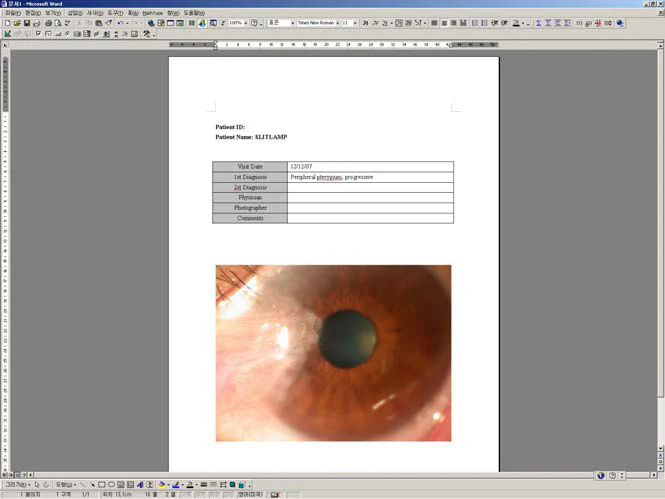
Task: Open the first menu in menu bar
Action: tap(11, 12)
